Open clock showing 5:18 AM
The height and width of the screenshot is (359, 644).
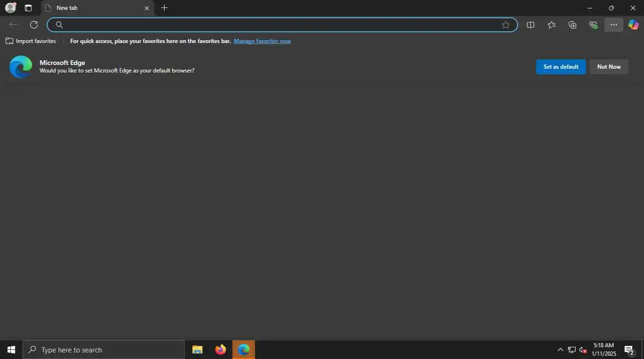pos(604,350)
